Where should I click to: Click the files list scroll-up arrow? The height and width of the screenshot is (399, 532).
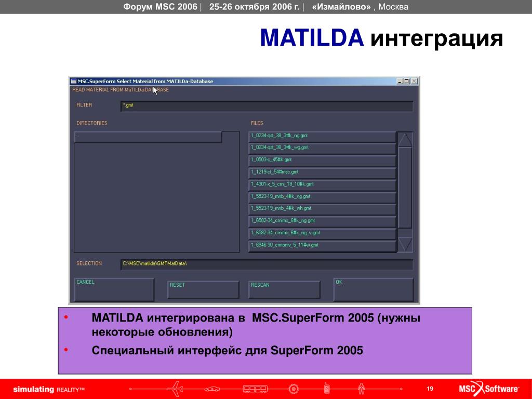click(405, 139)
